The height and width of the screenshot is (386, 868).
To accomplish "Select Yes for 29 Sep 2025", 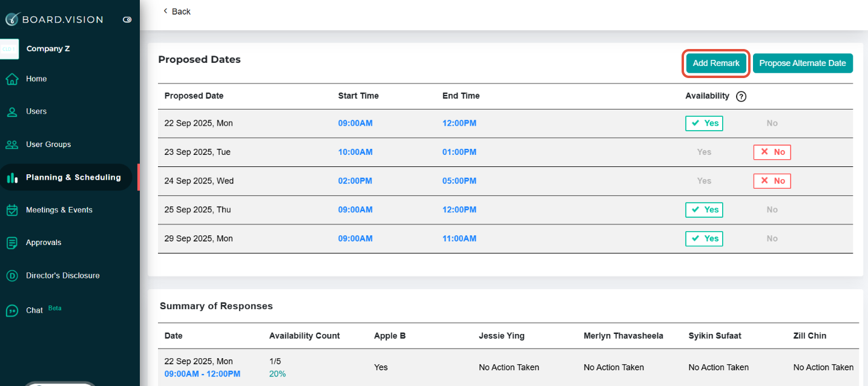I will coord(704,238).
